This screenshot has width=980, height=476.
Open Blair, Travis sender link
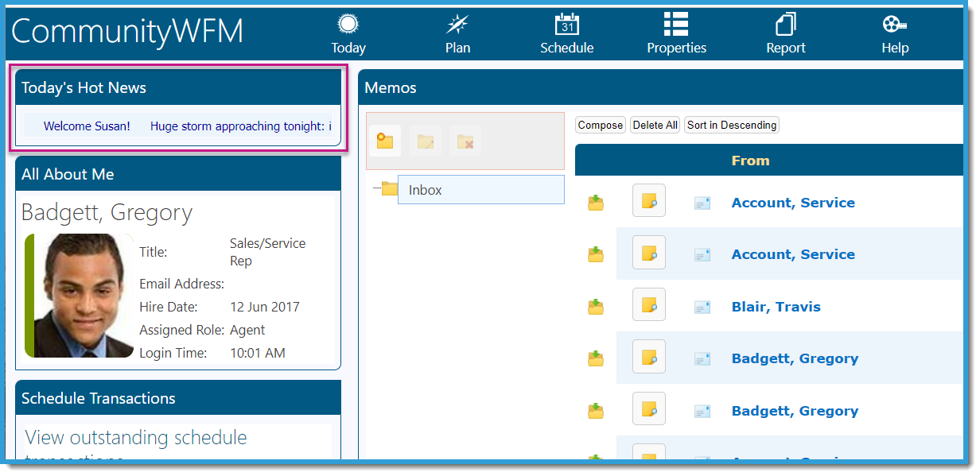776,307
